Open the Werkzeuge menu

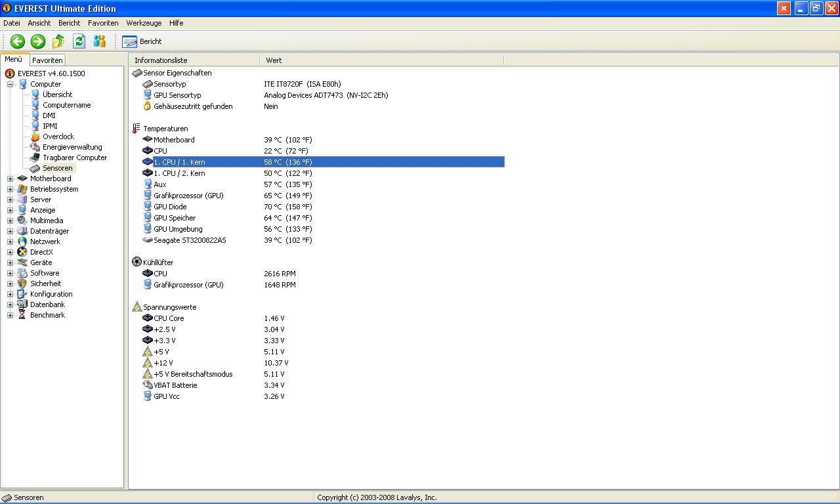[x=144, y=23]
